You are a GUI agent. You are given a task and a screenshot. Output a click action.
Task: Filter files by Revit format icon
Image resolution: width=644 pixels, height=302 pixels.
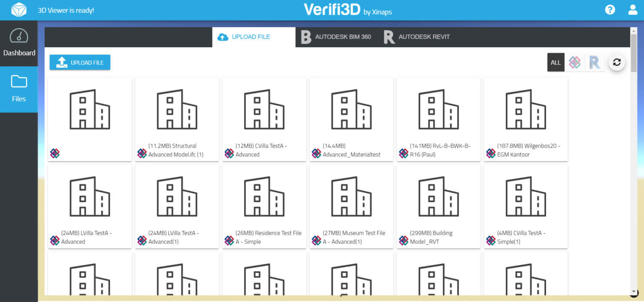pyautogui.click(x=594, y=63)
